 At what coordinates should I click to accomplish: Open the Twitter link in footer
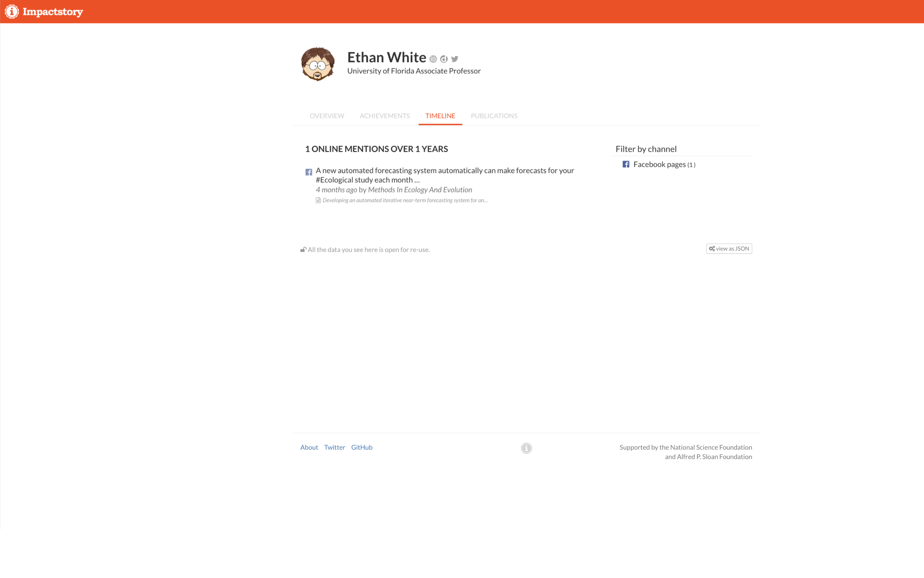tap(334, 447)
